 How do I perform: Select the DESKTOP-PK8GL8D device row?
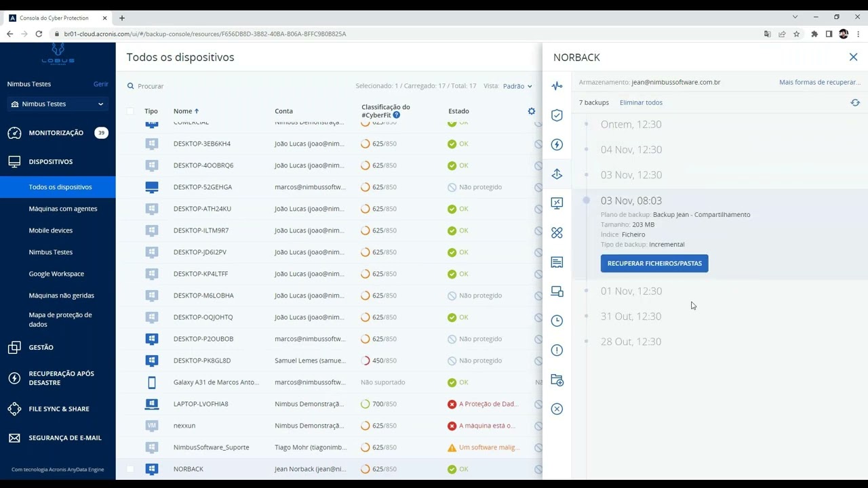click(x=329, y=361)
